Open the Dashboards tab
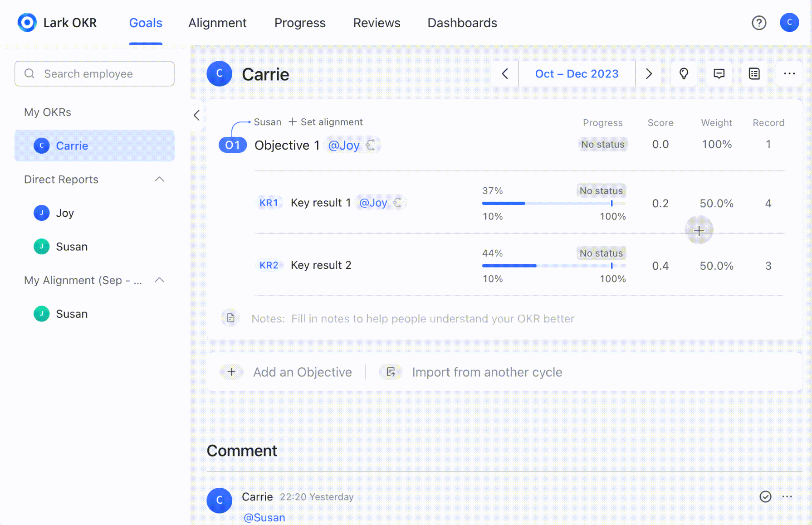Screen dimensions: 812x525 pos(462,23)
